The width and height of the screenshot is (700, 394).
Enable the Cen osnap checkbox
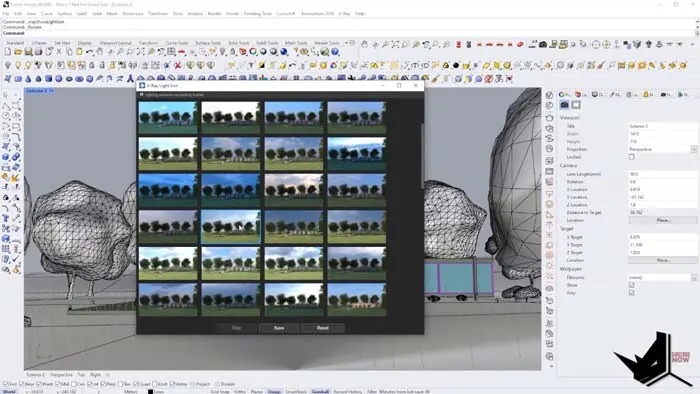pos(74,384)
